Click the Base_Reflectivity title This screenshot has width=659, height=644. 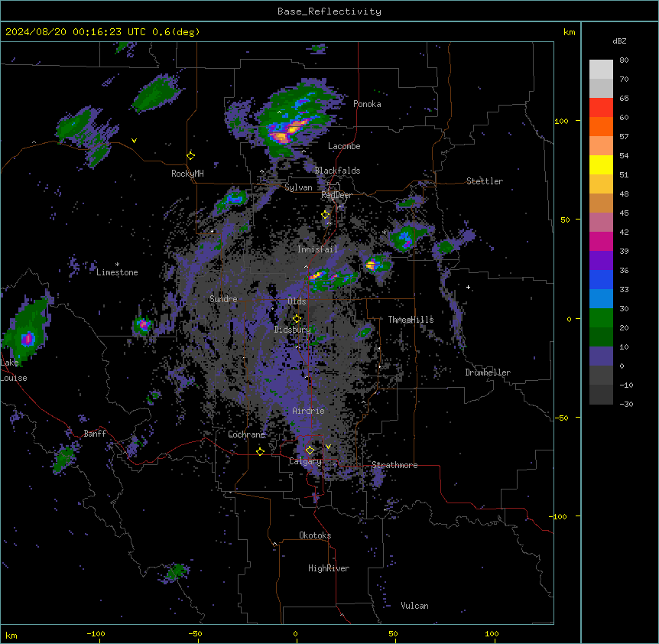click(329, 11)
